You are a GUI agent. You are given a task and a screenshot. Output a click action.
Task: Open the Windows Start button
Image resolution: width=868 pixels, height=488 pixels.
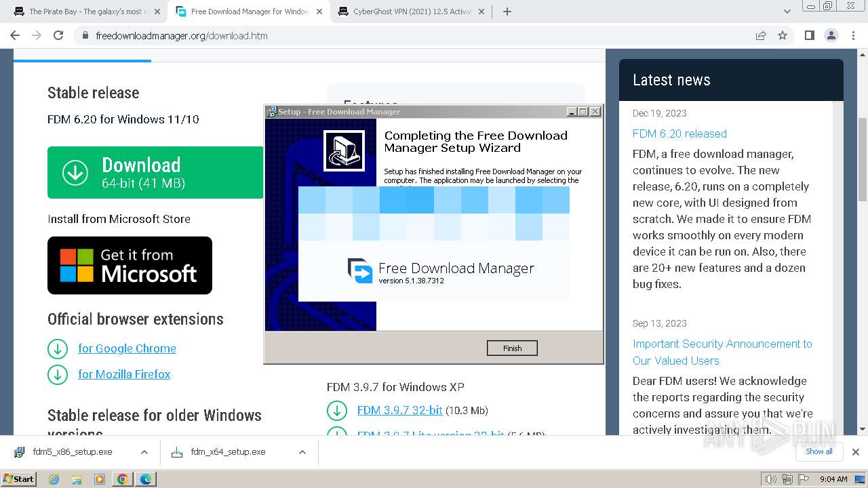click(19, 479)
